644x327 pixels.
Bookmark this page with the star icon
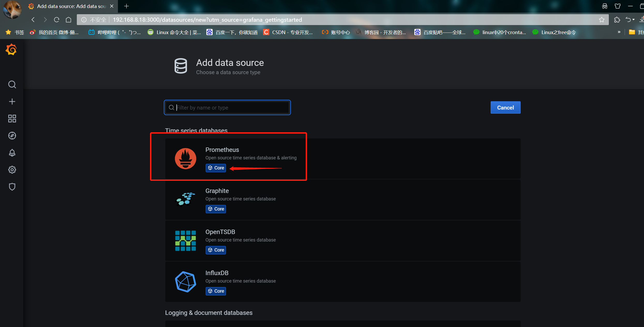click(x=602, y=20)
